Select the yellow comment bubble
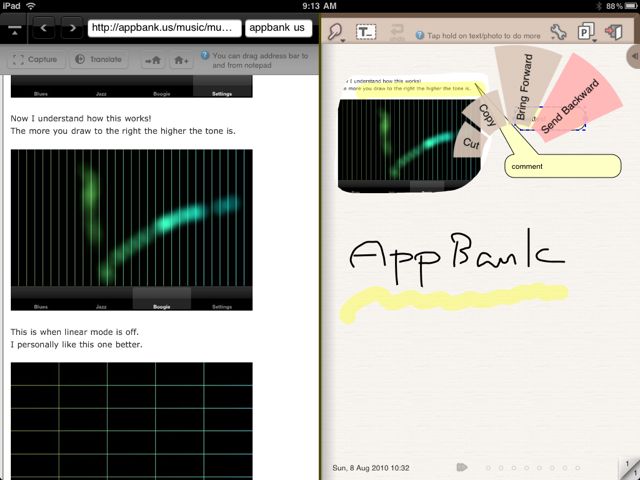Screen dimensions: 640x480 pyautogui.click(x=562, y=166)
